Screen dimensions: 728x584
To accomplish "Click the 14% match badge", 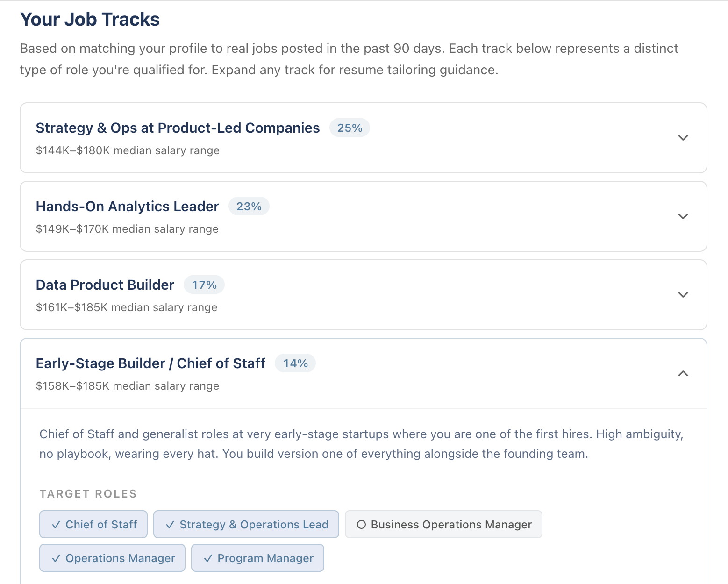I will pos(295,363).
